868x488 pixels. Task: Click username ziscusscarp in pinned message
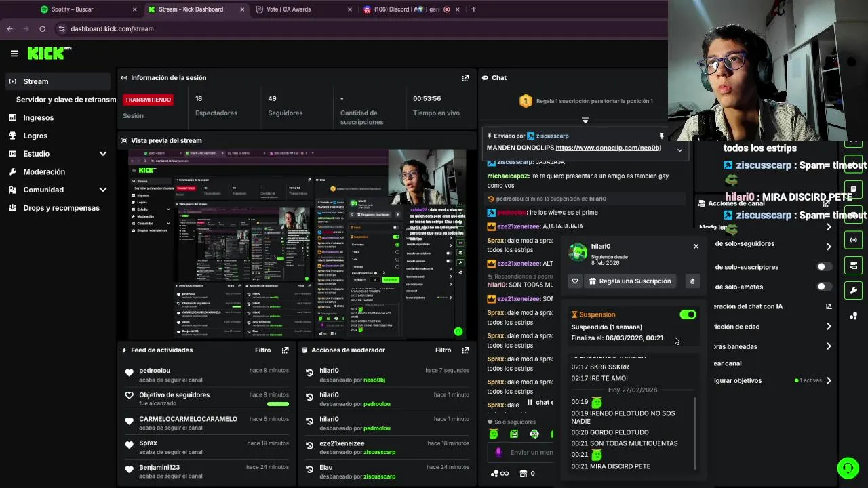pyautogui.click(x=552, y=136)
